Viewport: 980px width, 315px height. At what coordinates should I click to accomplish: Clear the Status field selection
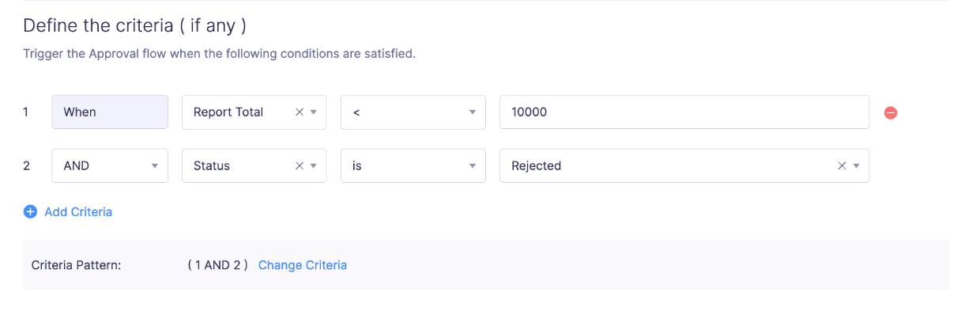300,166
